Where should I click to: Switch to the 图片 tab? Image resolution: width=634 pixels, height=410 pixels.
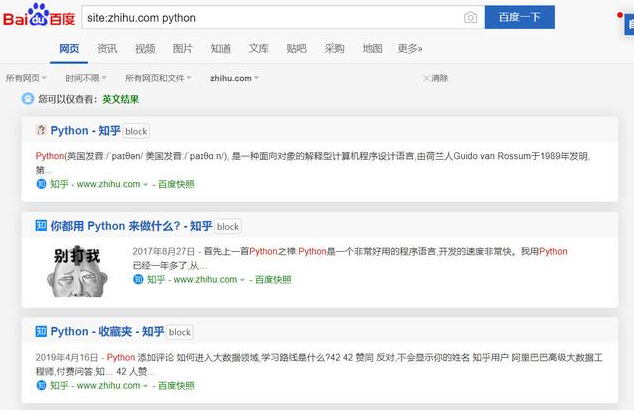[x=183, y=49]
